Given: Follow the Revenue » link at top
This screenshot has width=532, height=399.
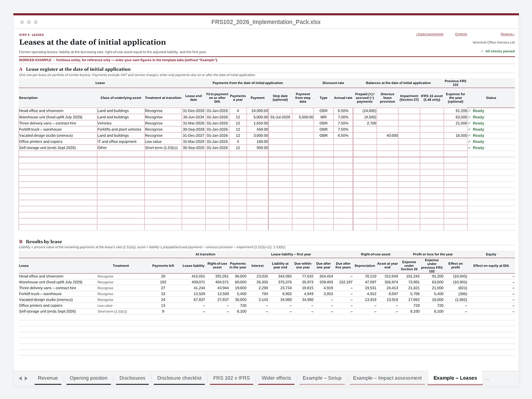Looking at the screenshot, I should [x=508, y=34].
